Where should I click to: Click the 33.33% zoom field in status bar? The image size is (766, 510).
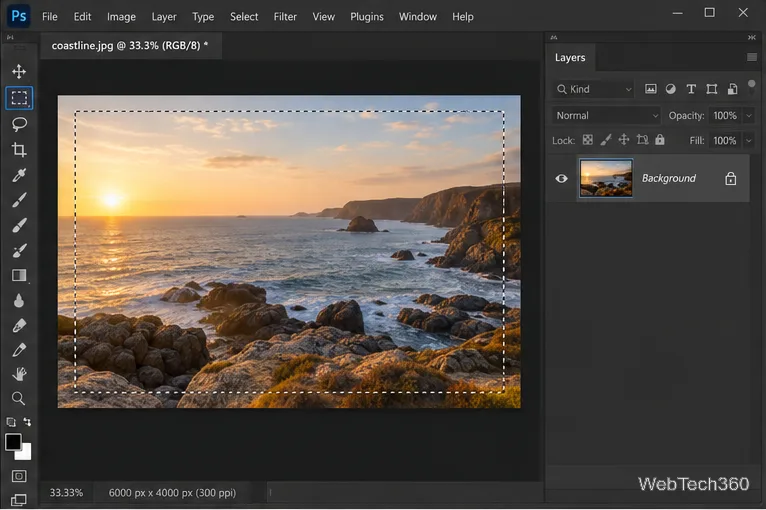tap(66, 492)
